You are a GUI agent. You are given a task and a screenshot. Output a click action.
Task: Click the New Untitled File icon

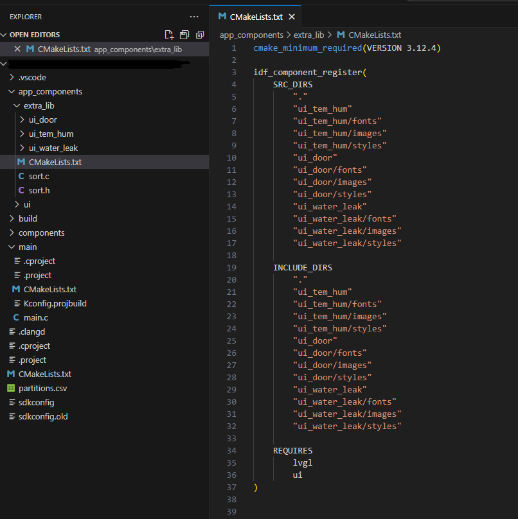tap(169, 35)
